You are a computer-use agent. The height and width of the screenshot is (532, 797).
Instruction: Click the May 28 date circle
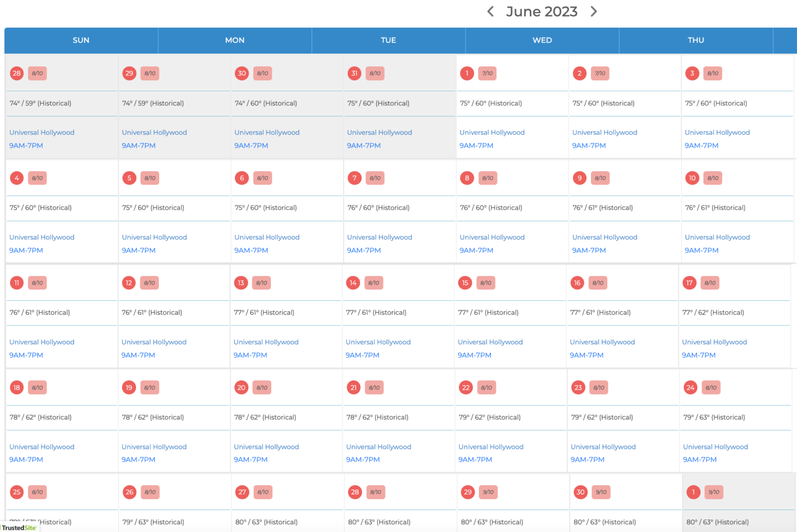17,73
